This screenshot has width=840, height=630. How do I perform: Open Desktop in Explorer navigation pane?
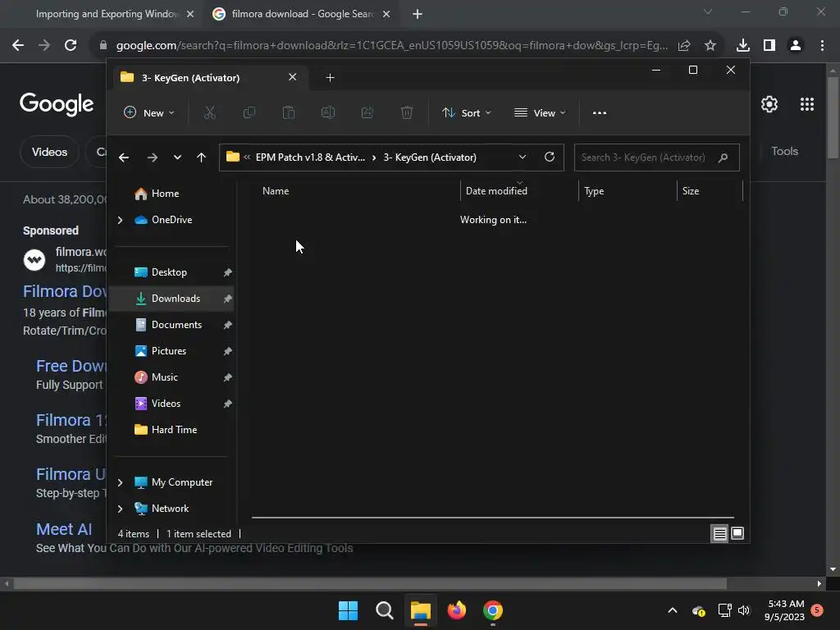(172, 272)
